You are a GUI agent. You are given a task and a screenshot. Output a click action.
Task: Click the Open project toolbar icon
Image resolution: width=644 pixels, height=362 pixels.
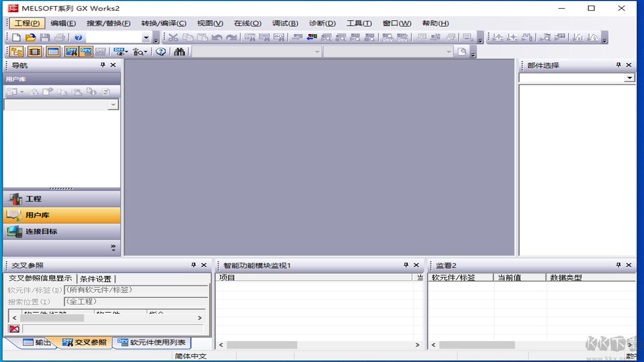pos(30,37)
